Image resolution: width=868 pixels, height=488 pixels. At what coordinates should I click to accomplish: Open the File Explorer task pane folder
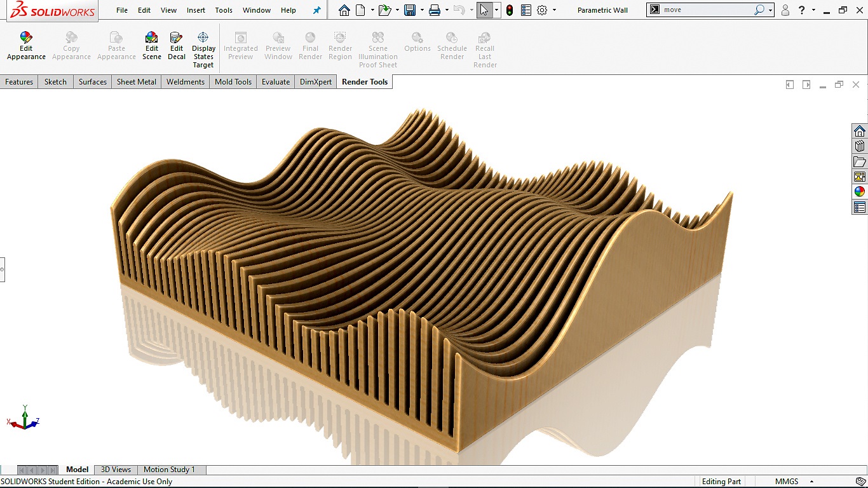860,161
